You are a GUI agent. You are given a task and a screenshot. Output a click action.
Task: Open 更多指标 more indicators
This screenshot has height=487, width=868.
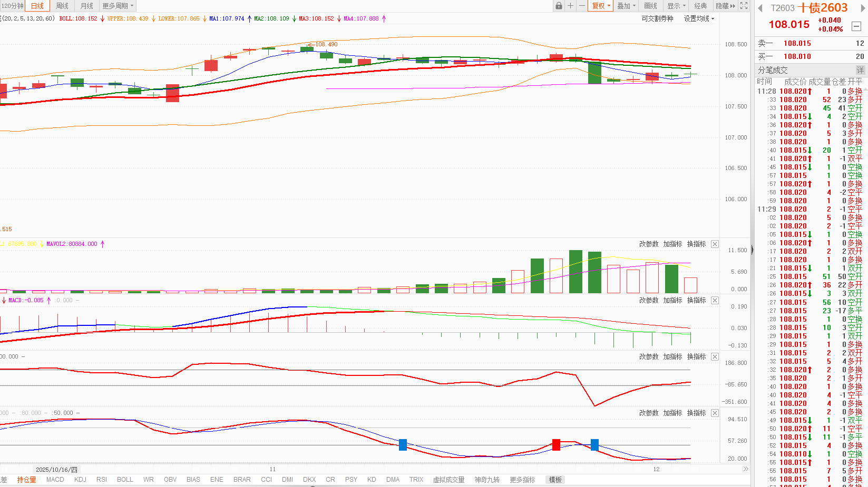point(522,480)
